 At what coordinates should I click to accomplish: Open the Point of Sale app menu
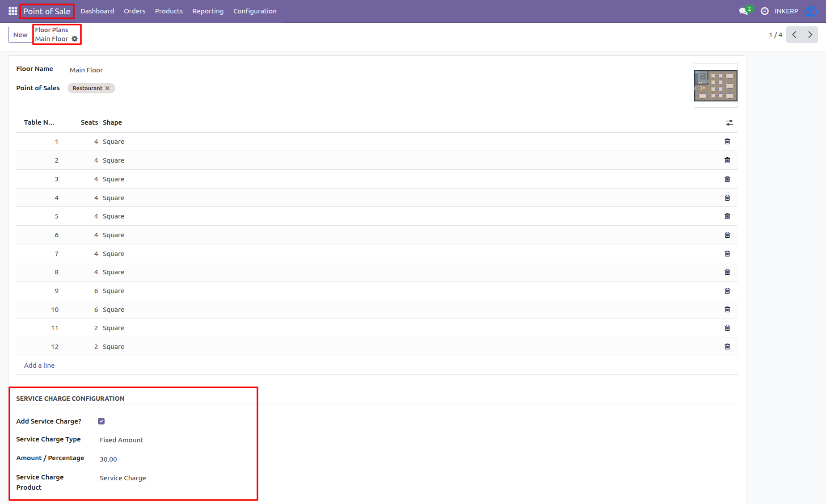(x=47, y=11)
